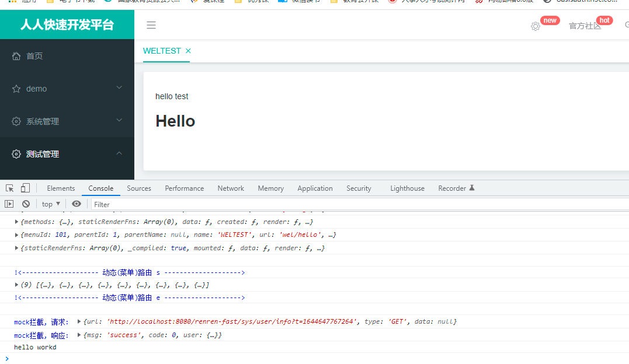
Task: Expand the 系统管理 menu chevron
Action: point(119,120)
